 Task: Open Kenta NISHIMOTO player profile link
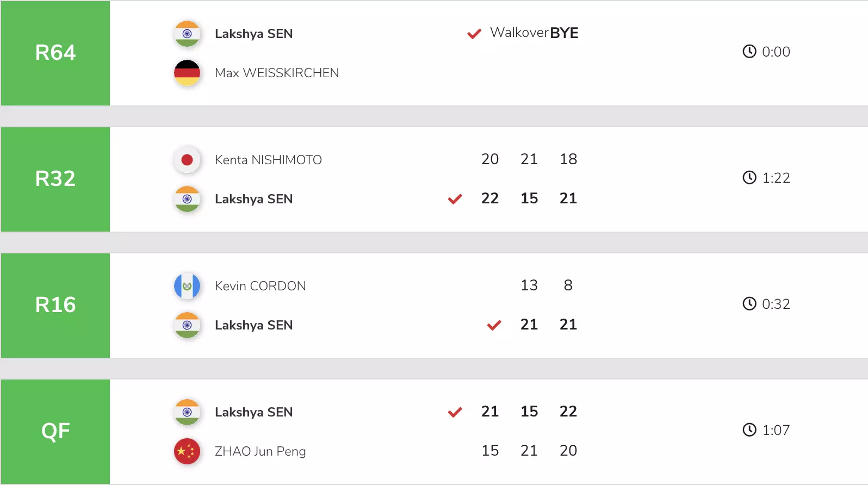268,160
